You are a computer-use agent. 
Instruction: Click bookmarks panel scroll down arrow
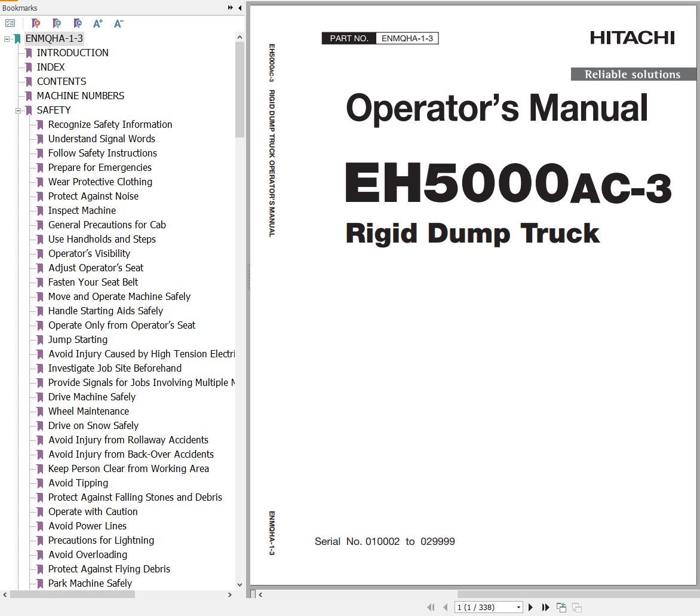click(x=240, y=585)
